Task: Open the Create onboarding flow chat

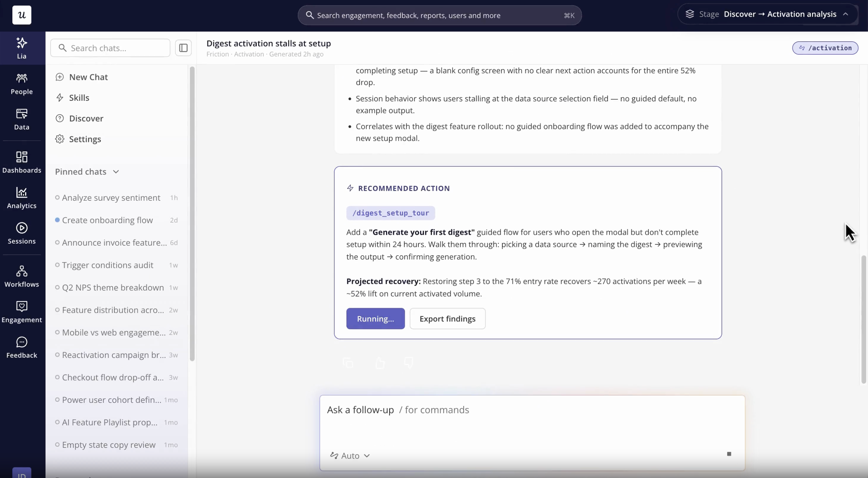Action: tap(117, 220)
